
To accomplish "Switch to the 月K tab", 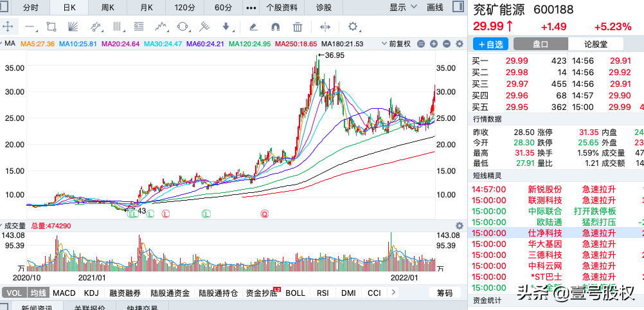I will (146, 8).
